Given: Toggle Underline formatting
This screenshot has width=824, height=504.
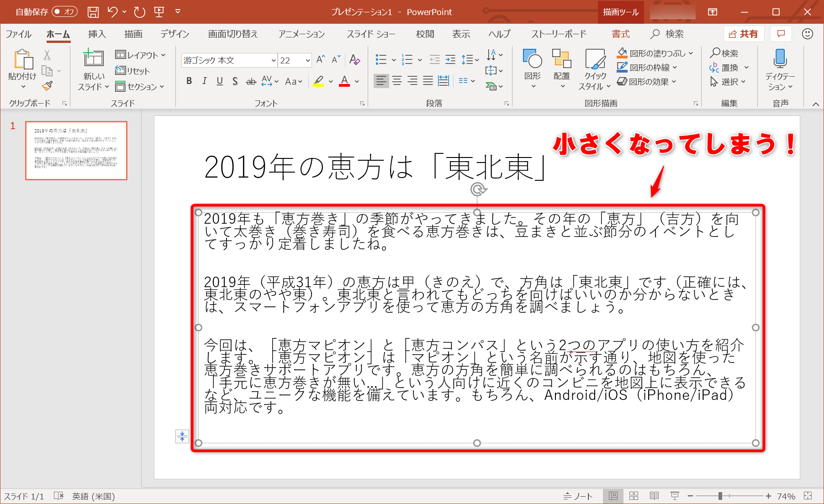Looking at the screenshot, I should pos(220,81).
